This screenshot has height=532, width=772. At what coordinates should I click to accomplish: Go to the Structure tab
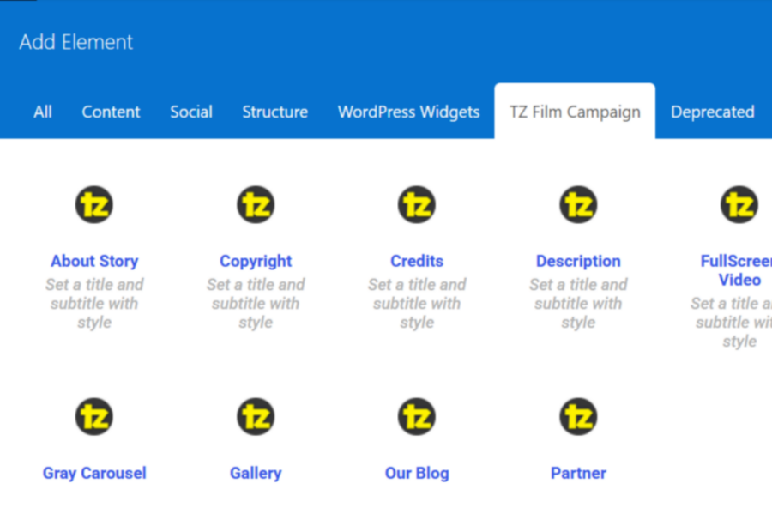[x=275, y=112]
